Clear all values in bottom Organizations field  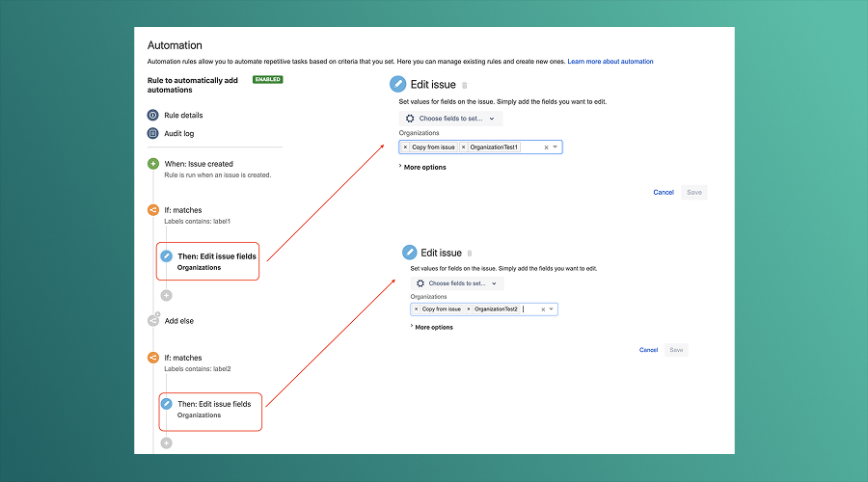tap(543, 309)
